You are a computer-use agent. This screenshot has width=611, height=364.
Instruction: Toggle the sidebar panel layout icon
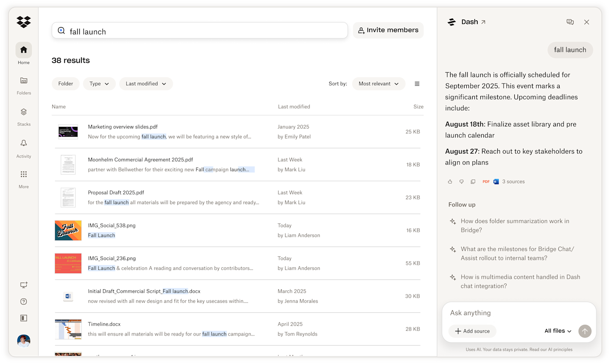[x=24, y=318]
